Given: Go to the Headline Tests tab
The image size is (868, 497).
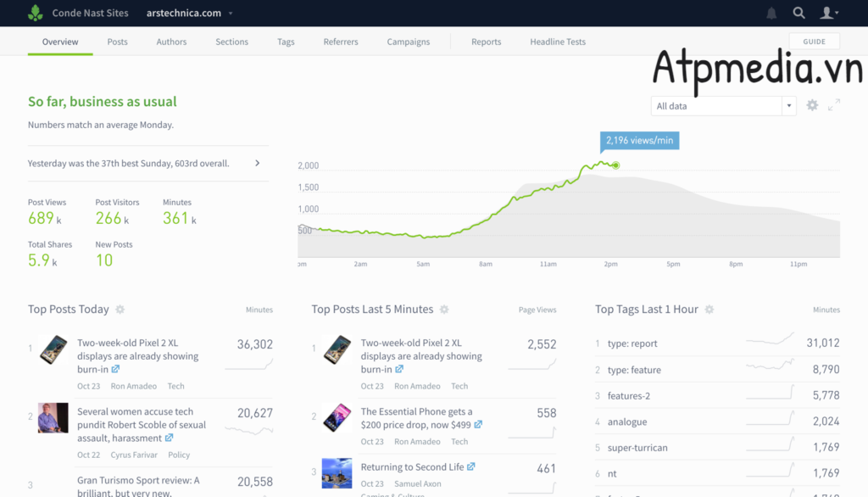Looking at the screenshot, I should click(x=558, y=42).
